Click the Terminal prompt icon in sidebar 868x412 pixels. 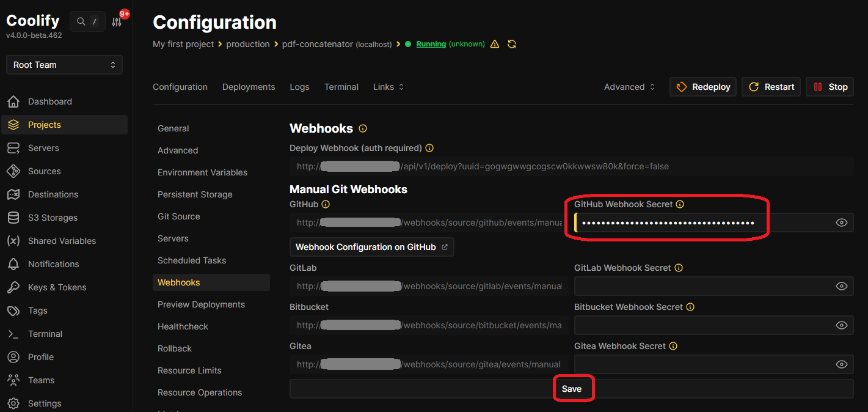coord(13,334)
